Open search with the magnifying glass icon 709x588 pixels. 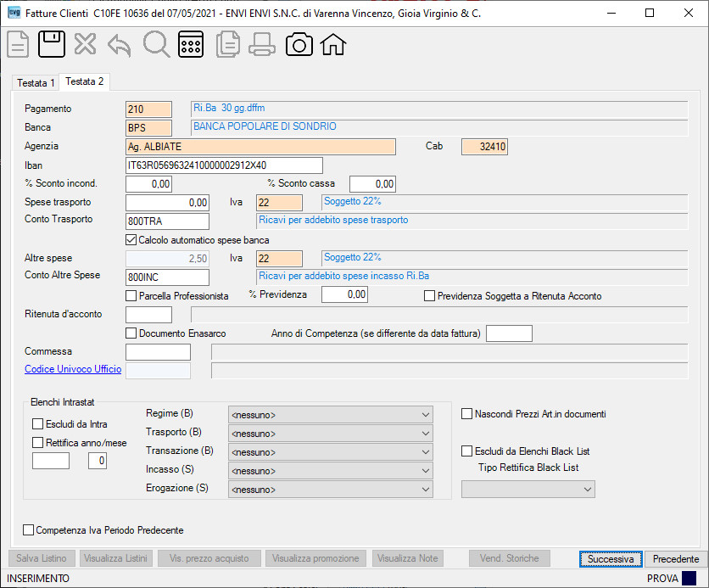156,44
